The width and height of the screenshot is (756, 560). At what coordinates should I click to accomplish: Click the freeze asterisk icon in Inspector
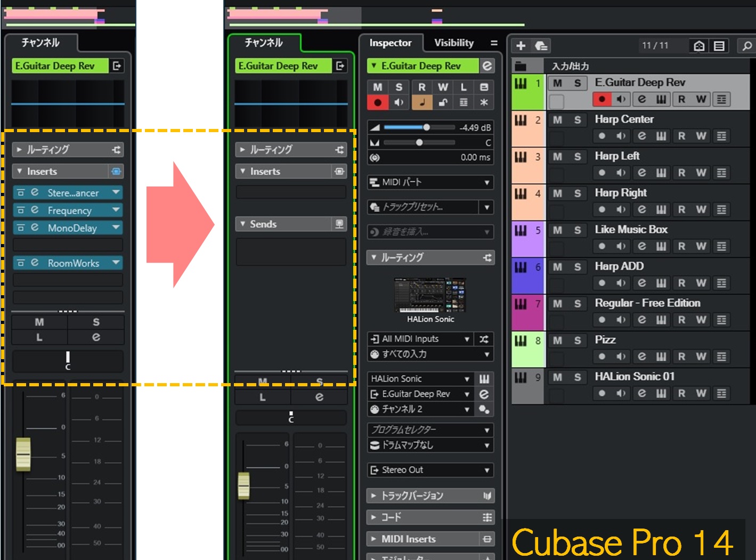point(484,102)
